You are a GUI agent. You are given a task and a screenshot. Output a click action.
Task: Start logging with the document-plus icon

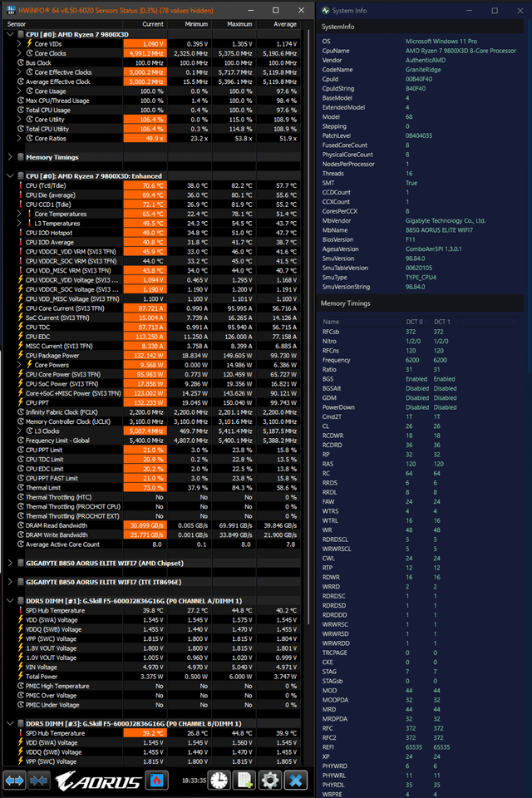pos(244,781)
